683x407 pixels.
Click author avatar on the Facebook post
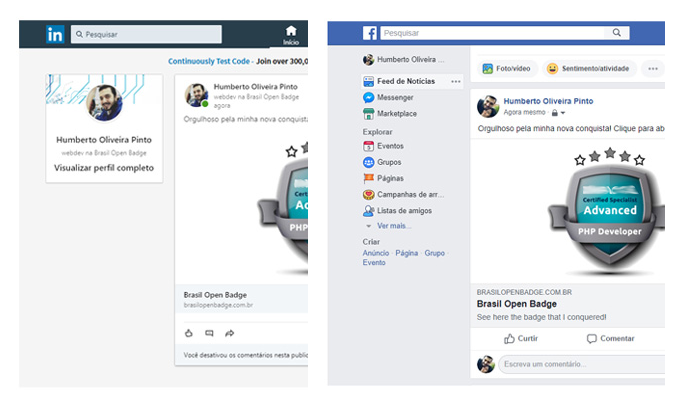tap(488, 107)
